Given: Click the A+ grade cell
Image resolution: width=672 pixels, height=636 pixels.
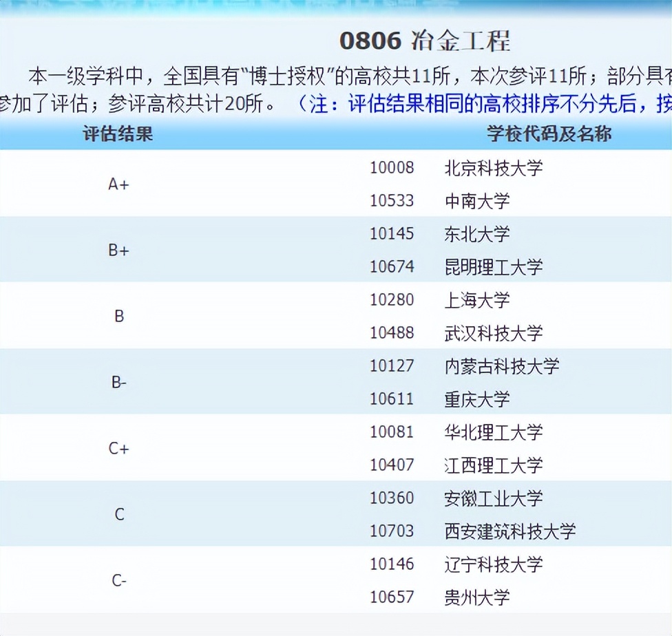Looking at the screenshot, I should click(x=118, y=184).
